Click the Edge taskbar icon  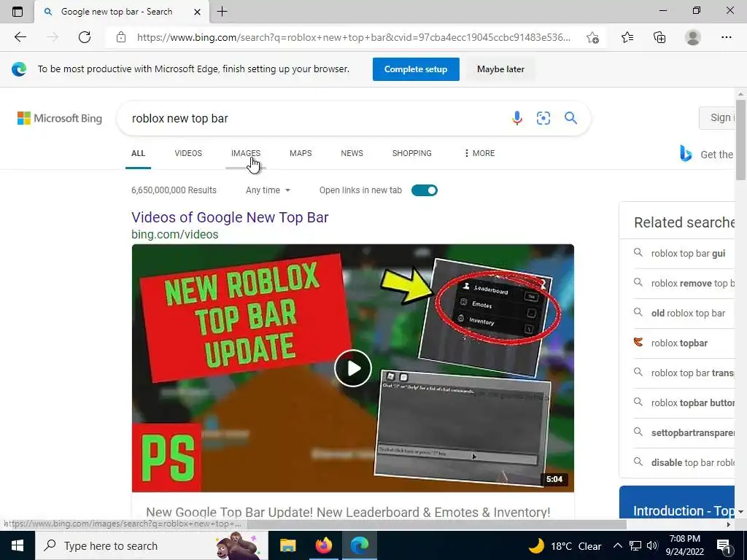click(x=360, y=545)
